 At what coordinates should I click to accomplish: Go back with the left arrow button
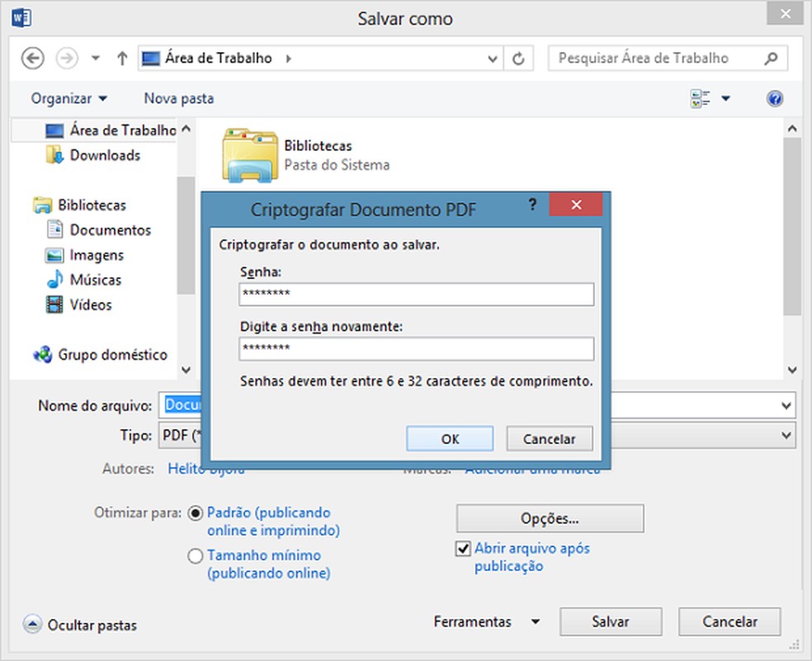pyautogui.click(x=33, y=58)
